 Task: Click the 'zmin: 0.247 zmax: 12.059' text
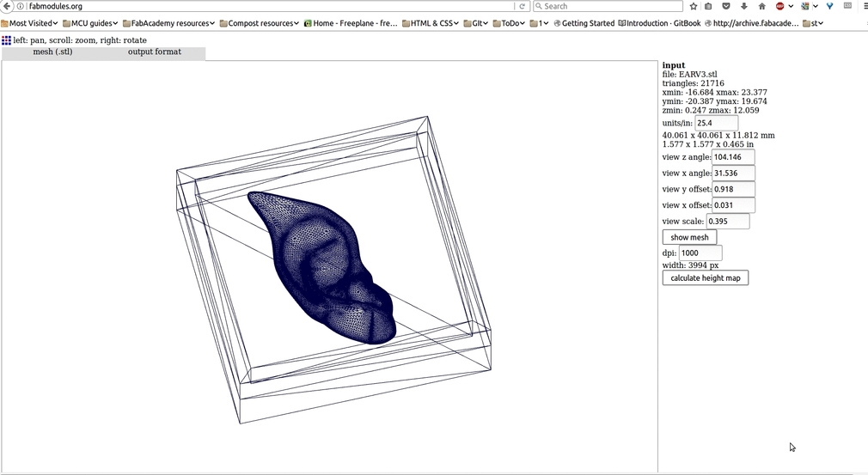pos(711,110)
